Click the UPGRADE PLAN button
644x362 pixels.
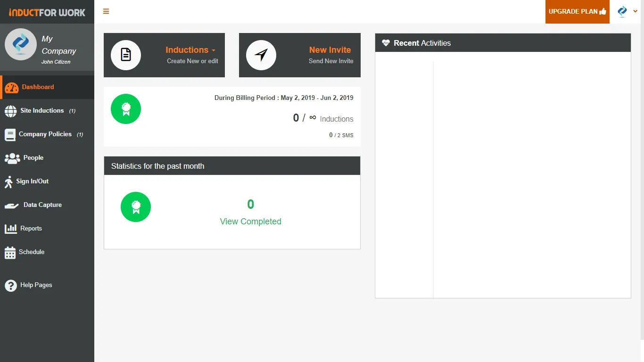[578, 12]
